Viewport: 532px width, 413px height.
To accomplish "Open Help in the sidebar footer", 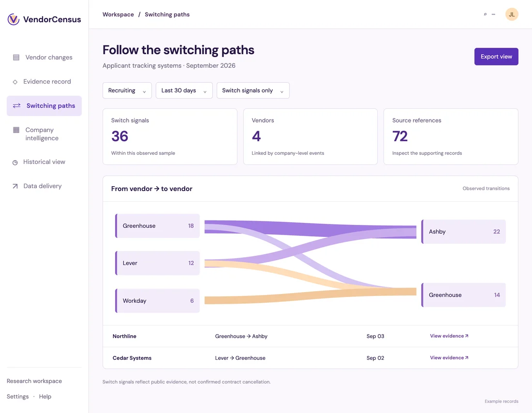I will pyautogui.click(x=45, y=397).
